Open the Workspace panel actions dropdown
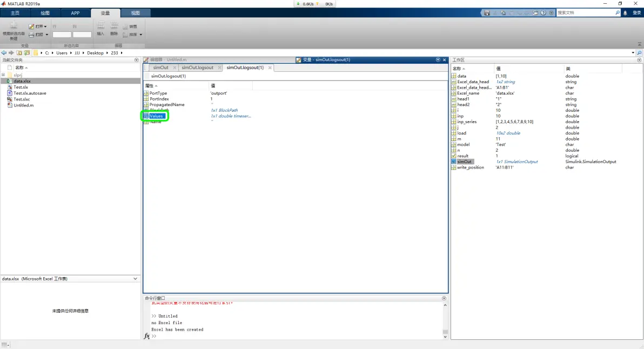644x349 pixels. point(639,60)
